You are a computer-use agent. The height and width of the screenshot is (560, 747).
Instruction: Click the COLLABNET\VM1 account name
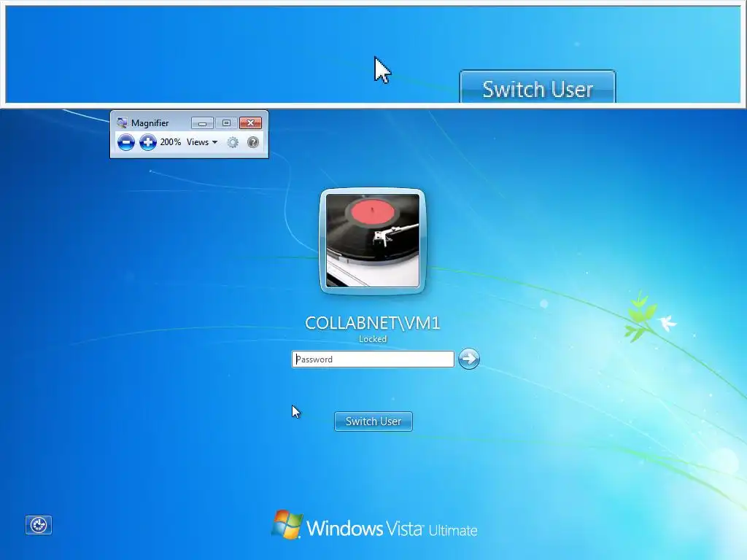tap(373, 323)
